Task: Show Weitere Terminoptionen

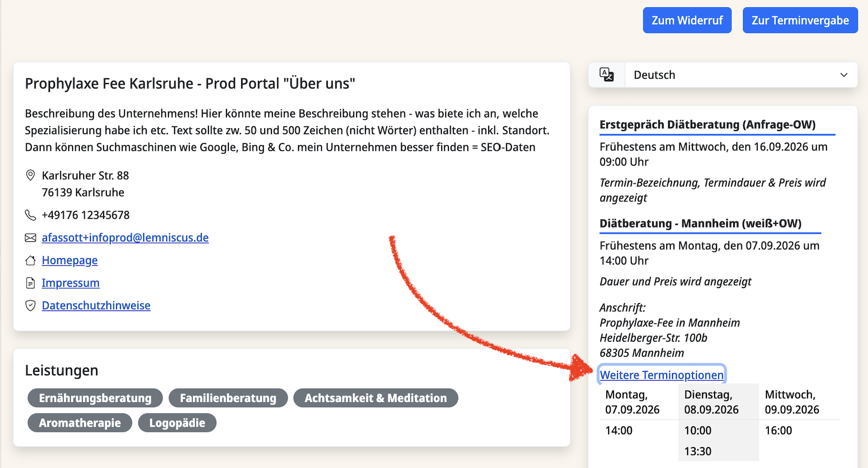Action: pos(662,375)
